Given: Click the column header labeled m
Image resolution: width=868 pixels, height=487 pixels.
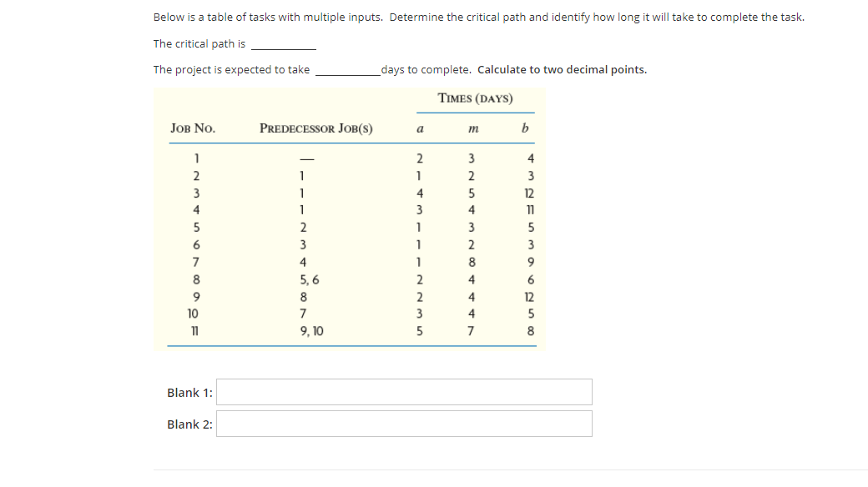Looking at the screenshot, I should point(472,129).
